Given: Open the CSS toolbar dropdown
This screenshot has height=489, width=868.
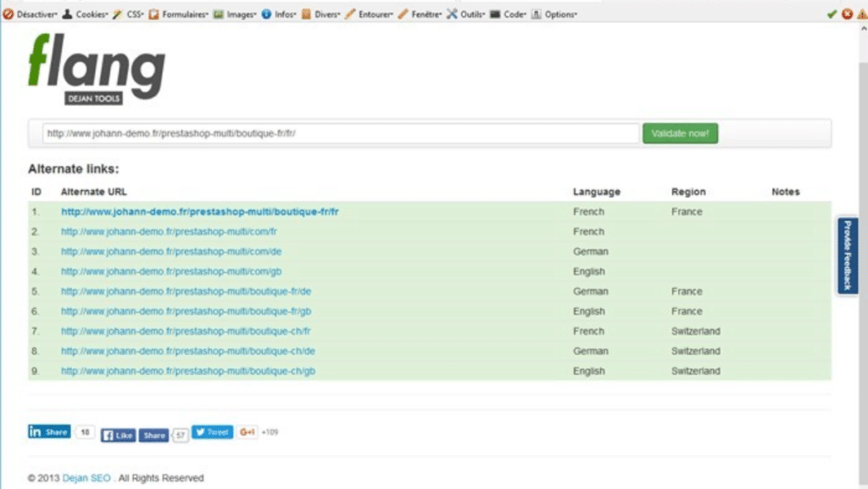Looking at the screenshot, I should pyautogui.click(x=128, y=14).
